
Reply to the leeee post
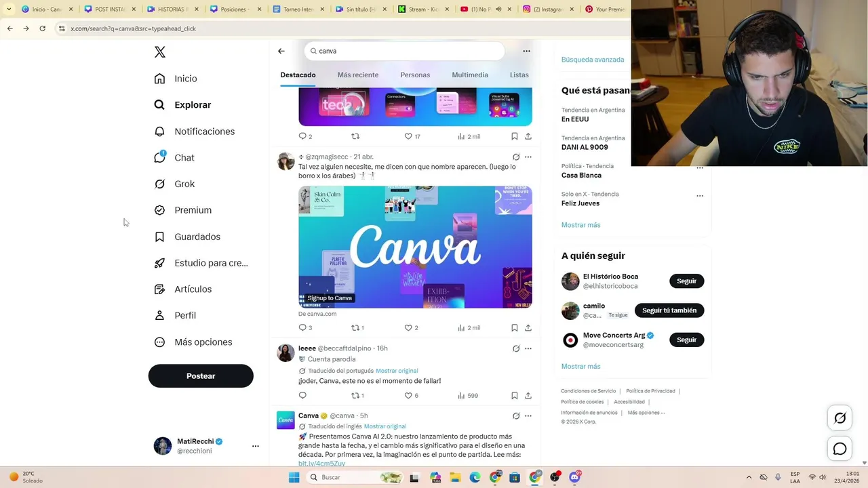[x=303, y=396]
